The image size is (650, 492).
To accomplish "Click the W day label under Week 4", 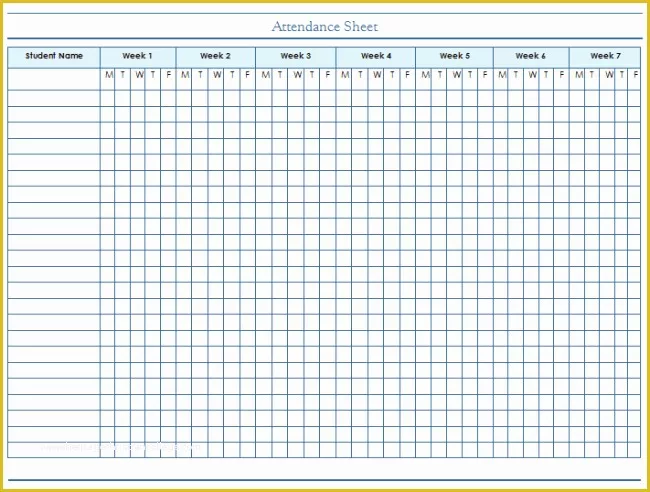I will (x=377, y=75).
